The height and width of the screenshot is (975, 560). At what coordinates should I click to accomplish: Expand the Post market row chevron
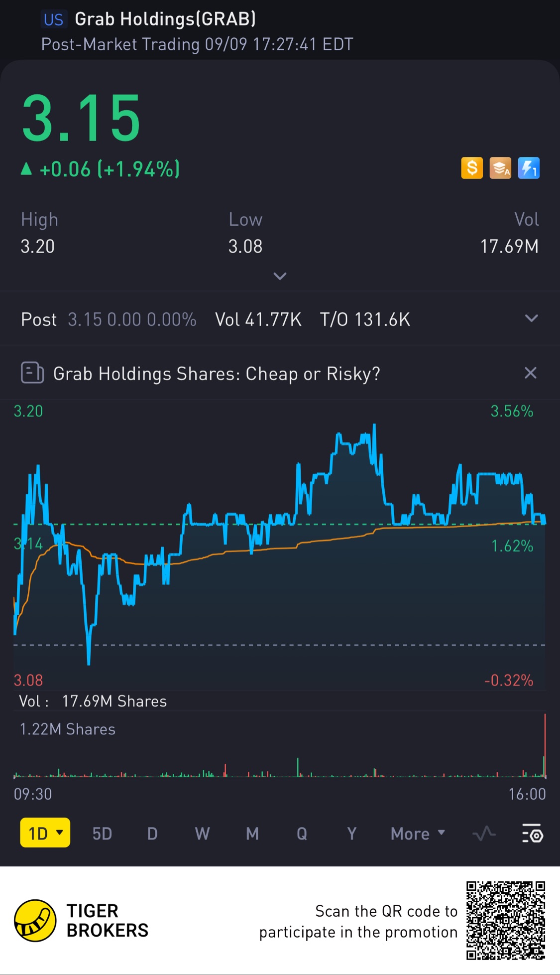[531, 318]
